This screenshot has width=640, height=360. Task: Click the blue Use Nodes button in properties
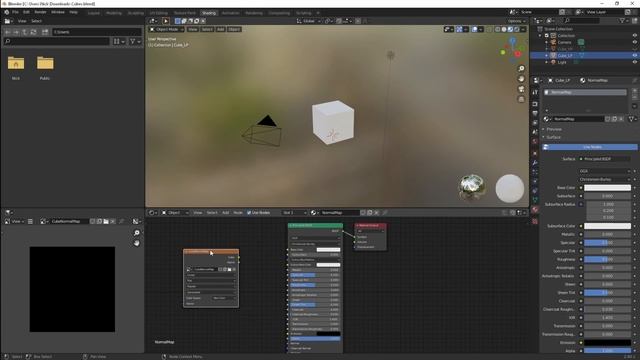(x=590, y=147)
